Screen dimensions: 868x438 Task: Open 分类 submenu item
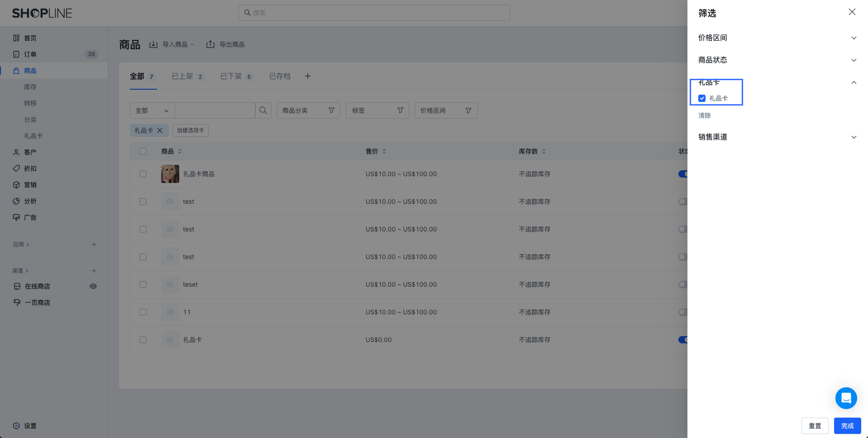point(30,120)
